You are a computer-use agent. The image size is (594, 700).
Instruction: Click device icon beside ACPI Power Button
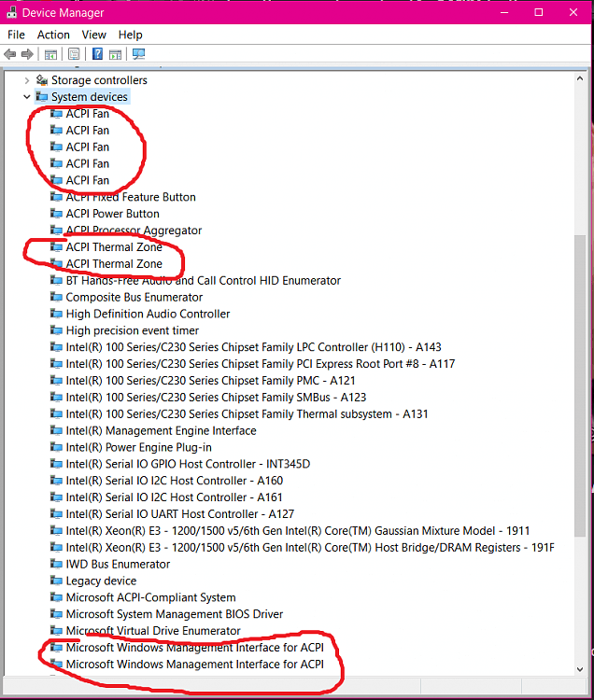tap(56, 214)
